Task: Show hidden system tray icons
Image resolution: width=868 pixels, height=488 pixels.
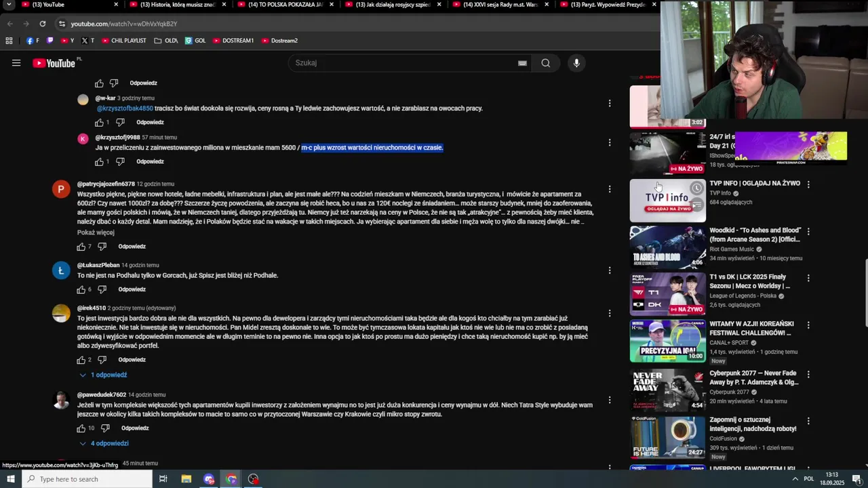Action: coord(795,479)
